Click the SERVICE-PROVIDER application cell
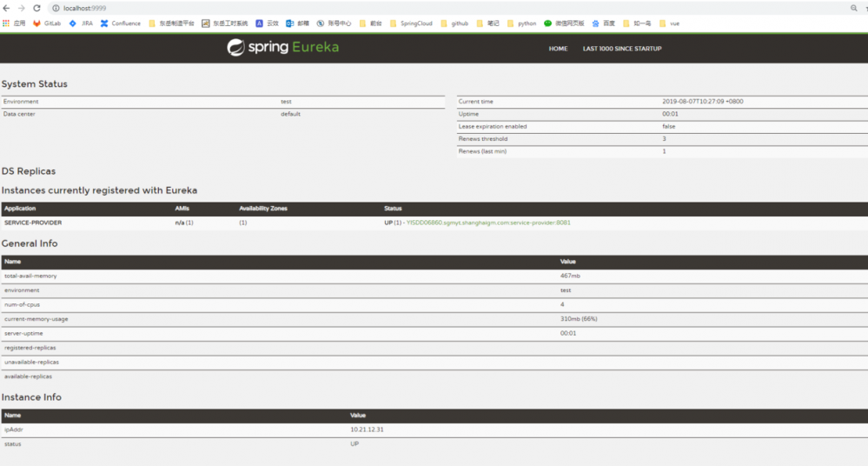The image size is (868, 466). 33,223
